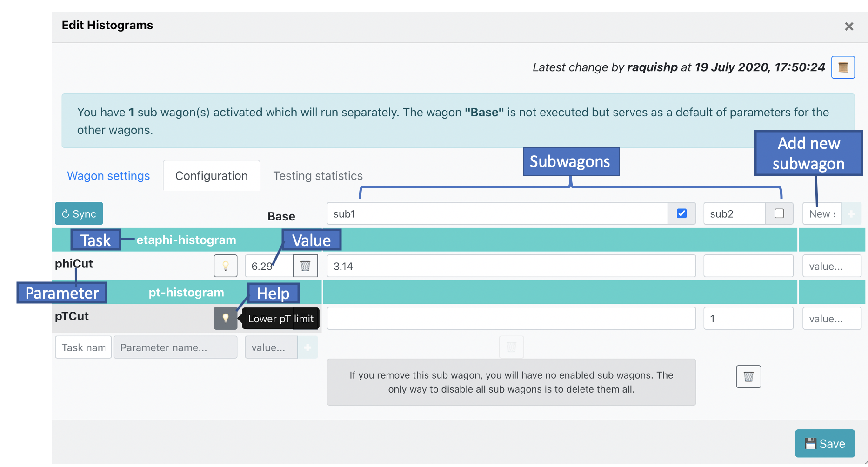This screenshot has height=467, width=868.
Task: Click the plus icon to add new subwagon
Action: tap(851, 214)
